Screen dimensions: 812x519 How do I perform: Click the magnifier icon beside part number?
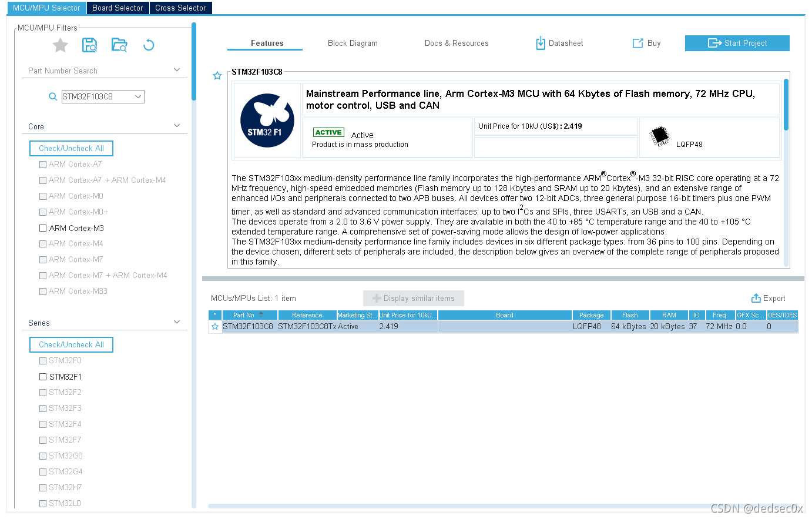[53, 96]
